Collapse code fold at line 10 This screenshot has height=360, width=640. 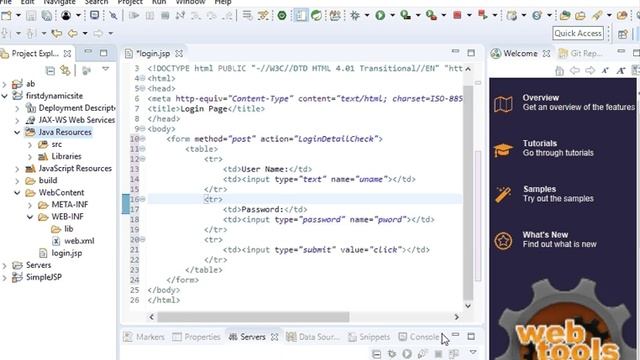click(x=142, y=139)
